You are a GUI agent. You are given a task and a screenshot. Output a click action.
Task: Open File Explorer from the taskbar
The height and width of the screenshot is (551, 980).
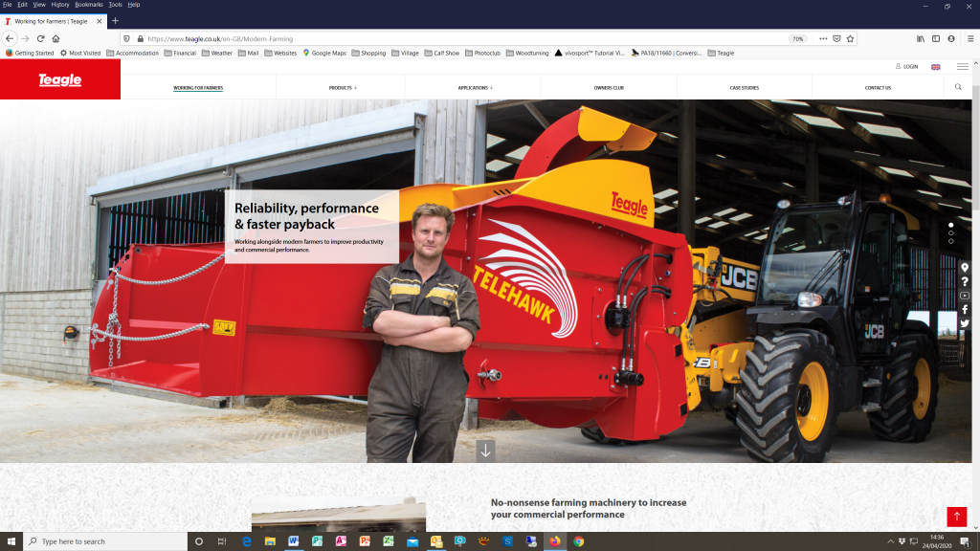tap(270, 541)
